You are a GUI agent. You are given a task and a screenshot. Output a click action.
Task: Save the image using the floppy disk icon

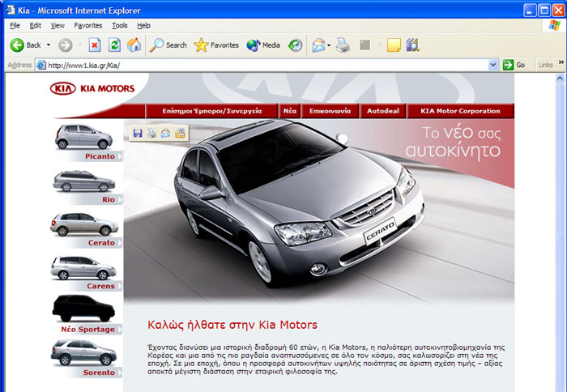coord(138,133)
